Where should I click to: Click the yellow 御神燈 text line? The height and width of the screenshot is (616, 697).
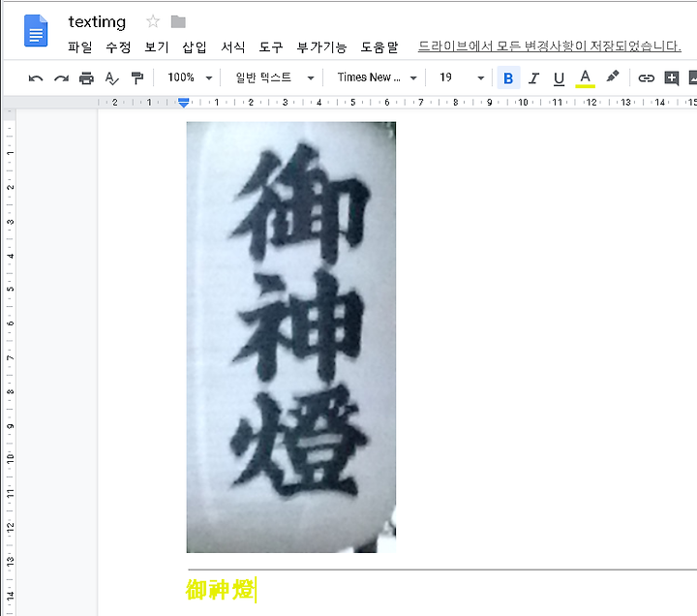click(220, 590)
